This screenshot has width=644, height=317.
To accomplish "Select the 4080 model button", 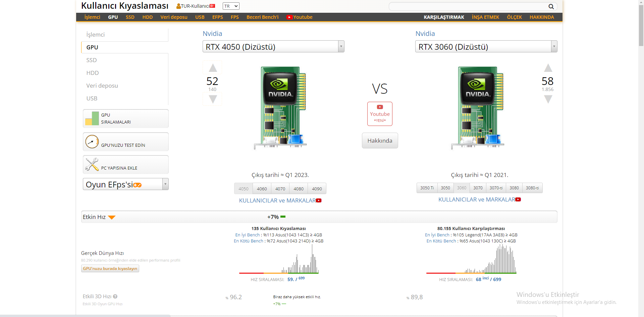I will pos(299,189).
